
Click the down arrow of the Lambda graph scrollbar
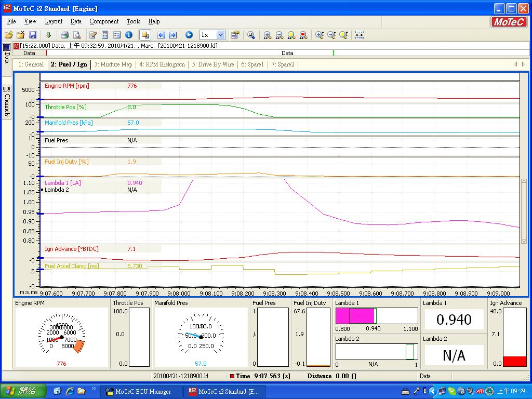(x=524, y=241)
